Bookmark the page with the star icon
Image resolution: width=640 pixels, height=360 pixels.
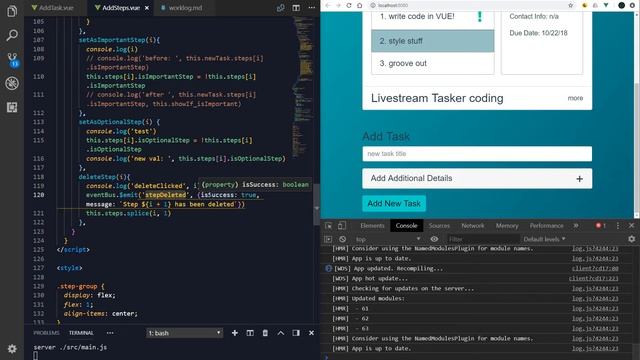point(571,5)
